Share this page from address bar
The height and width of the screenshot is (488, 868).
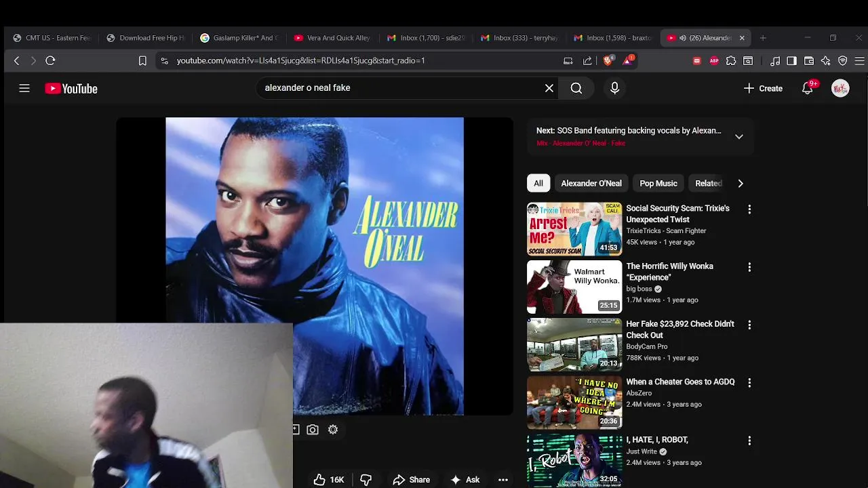587,60
